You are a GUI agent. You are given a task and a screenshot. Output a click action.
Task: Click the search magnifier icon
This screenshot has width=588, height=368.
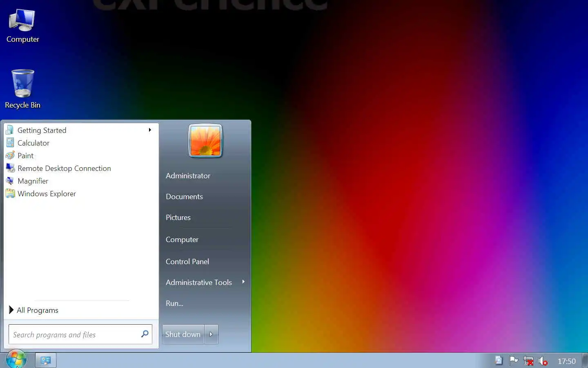[x=145, y=334]
